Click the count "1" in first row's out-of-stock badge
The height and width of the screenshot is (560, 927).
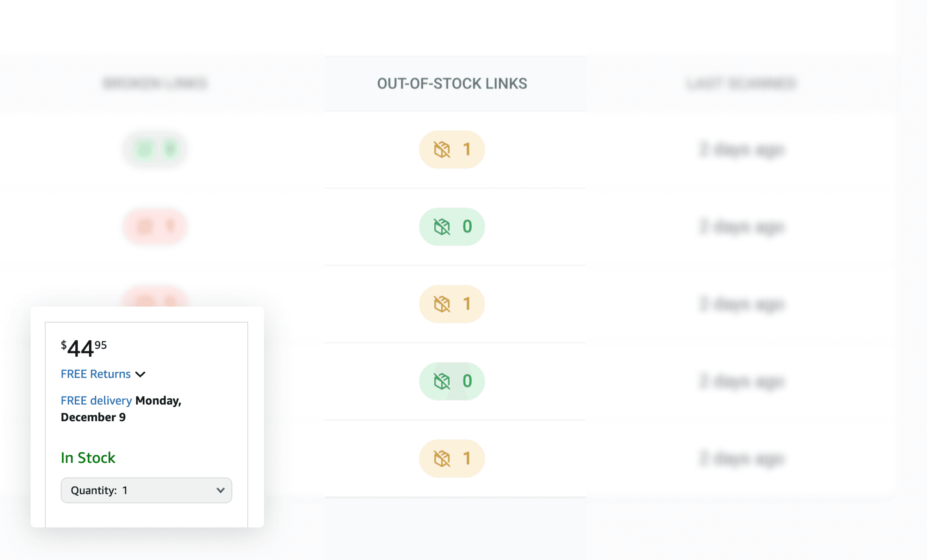pos(467,150)
